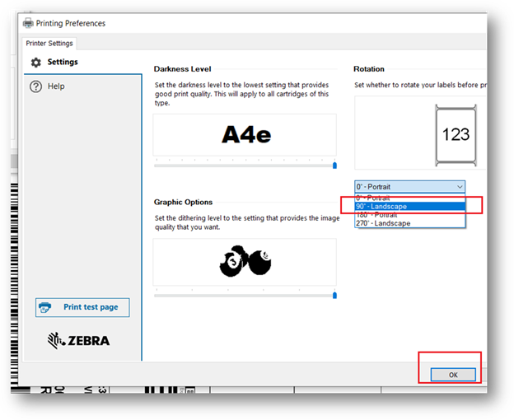This screenshot has width=514, height=420.
Task: Click the Graphic Options dithering slider handle
Action: pos(334,295)
